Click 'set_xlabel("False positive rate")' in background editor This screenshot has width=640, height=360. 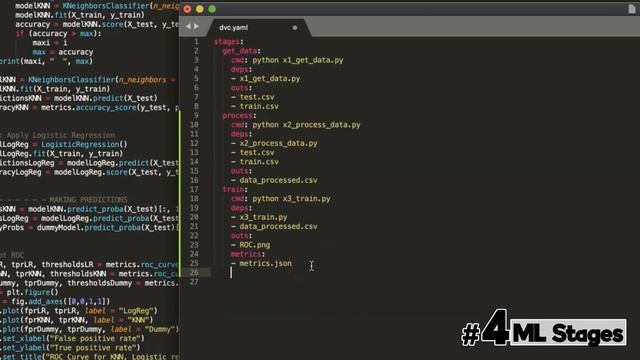tap(73, 339)
